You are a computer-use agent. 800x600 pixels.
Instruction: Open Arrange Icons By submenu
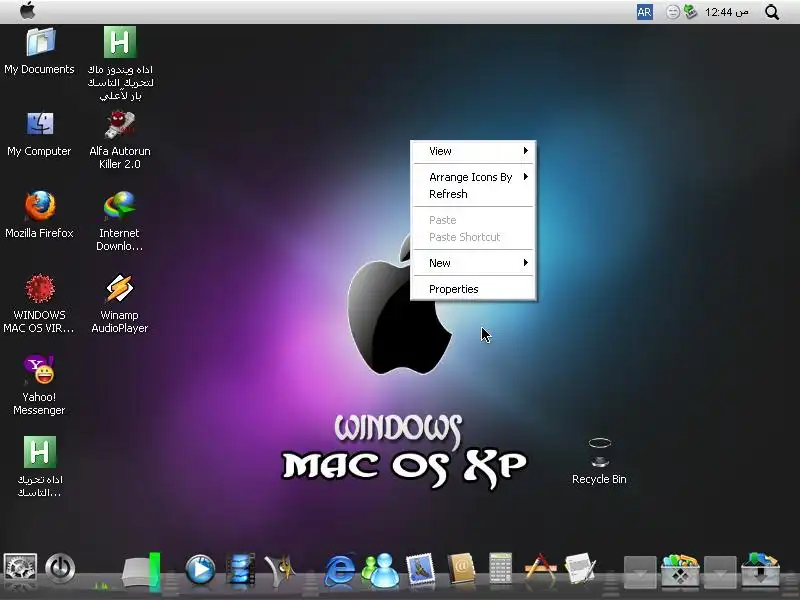click(x=473, y=177)
